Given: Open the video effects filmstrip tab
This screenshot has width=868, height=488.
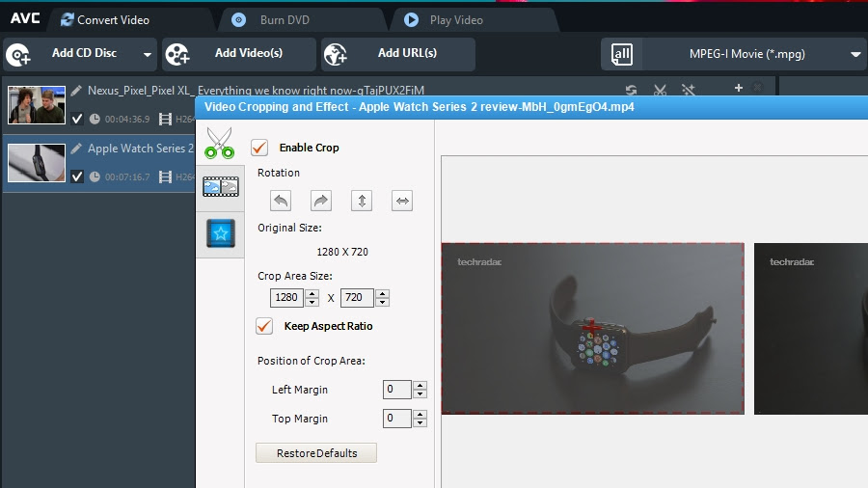Looking at the screenshot, I should [220, 187].
